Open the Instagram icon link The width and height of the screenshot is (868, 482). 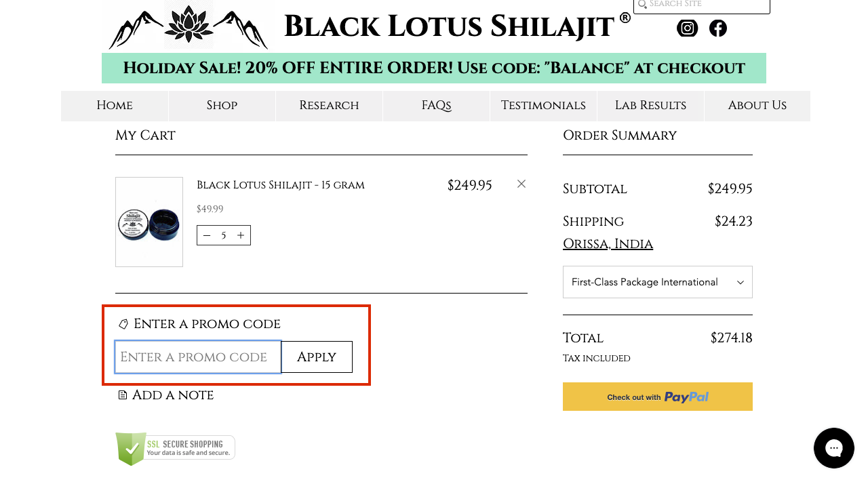(687, 28)
